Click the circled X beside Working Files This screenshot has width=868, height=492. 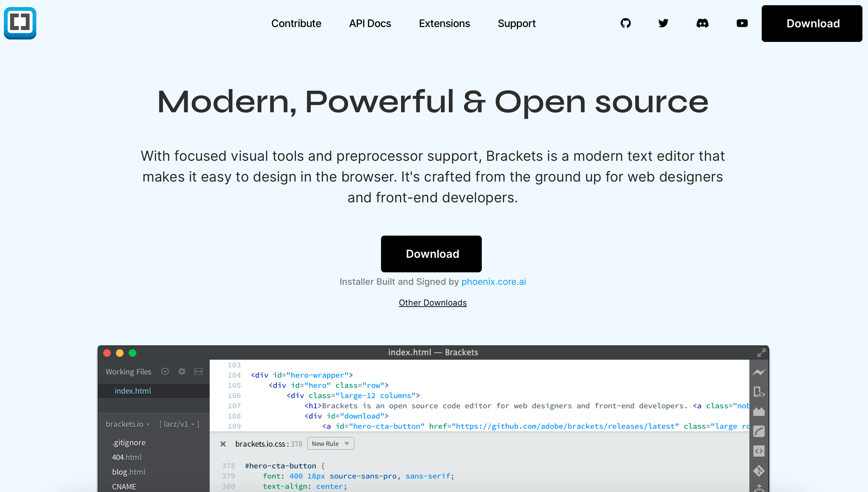pos(165,372)
